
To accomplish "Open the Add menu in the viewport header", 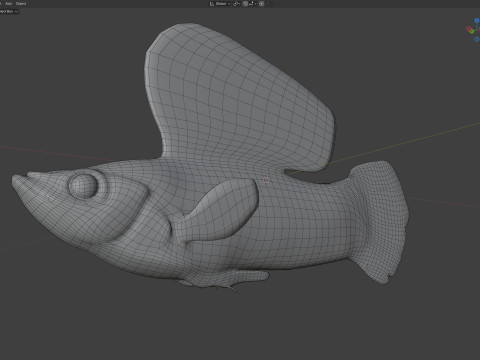I will pos(9,3).
